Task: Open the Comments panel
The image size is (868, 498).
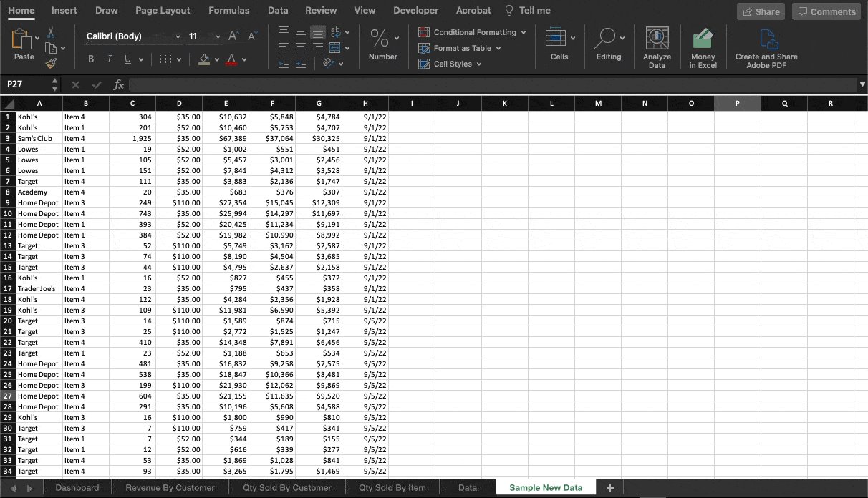Action: [826, 11]
